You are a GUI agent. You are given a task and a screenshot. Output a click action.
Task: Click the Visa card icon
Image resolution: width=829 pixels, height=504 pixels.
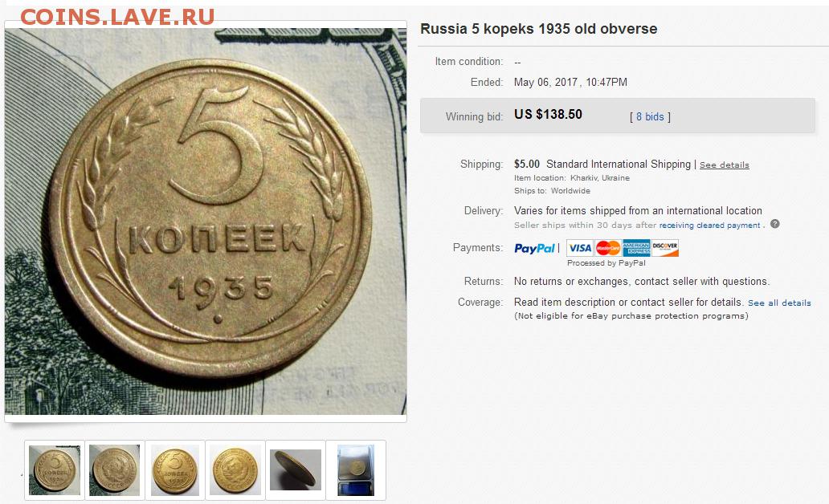pyautogui.click(x=579, y=248)
